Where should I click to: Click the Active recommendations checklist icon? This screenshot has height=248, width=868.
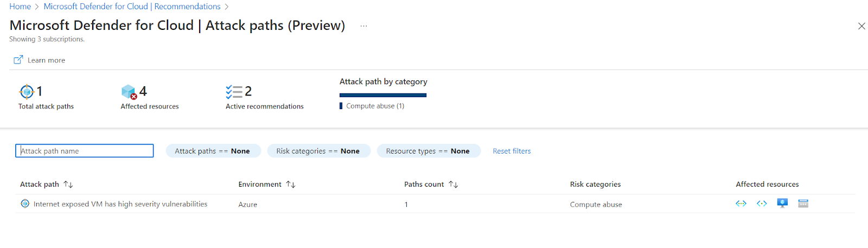click(234, 92)
